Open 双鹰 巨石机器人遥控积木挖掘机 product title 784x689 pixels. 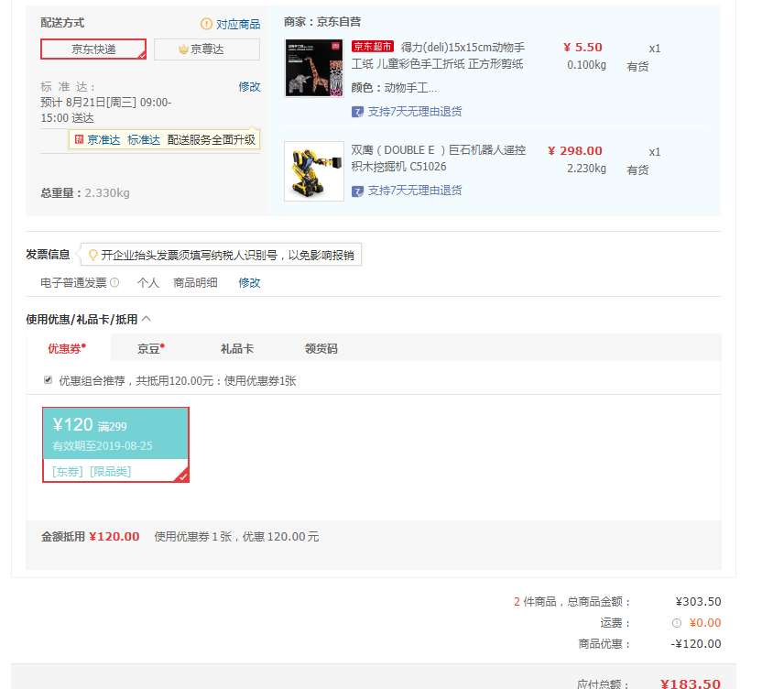438,159
